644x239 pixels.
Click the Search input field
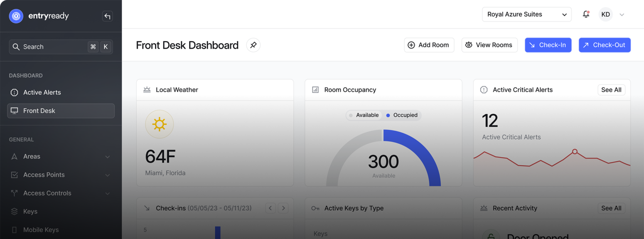[54, 47]
